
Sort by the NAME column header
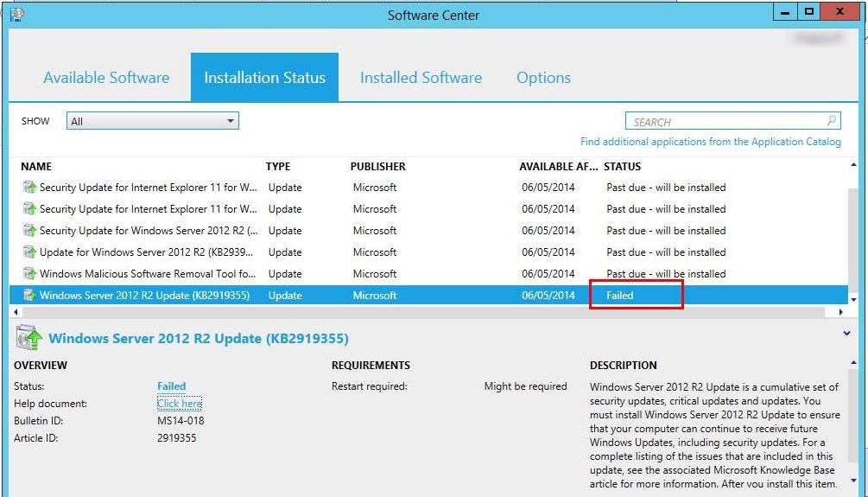[x=36, y=166]
